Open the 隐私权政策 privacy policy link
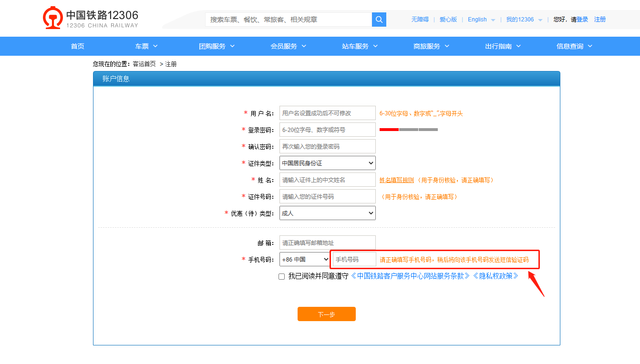 496,276
